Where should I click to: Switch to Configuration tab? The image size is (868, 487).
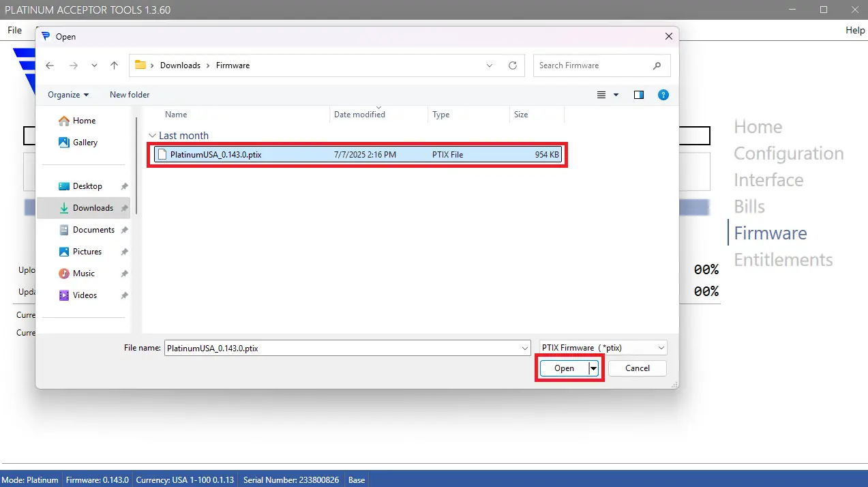[x=789, y=153]
